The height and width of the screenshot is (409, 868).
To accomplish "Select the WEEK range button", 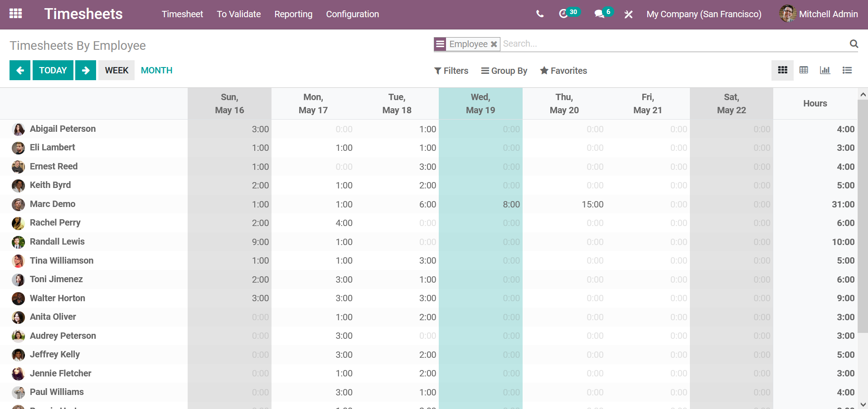I will coord(116,70).
